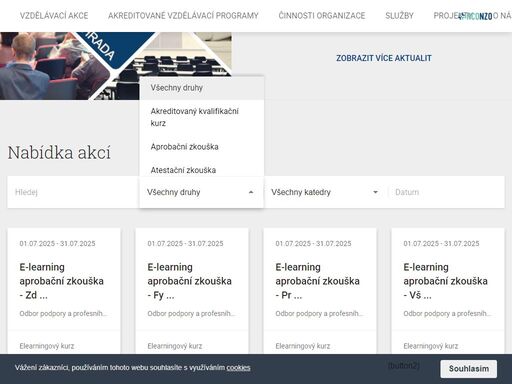Choose Akreditovaný kvalifikační kurz option

pyautogui.click(x=202, y=117)
